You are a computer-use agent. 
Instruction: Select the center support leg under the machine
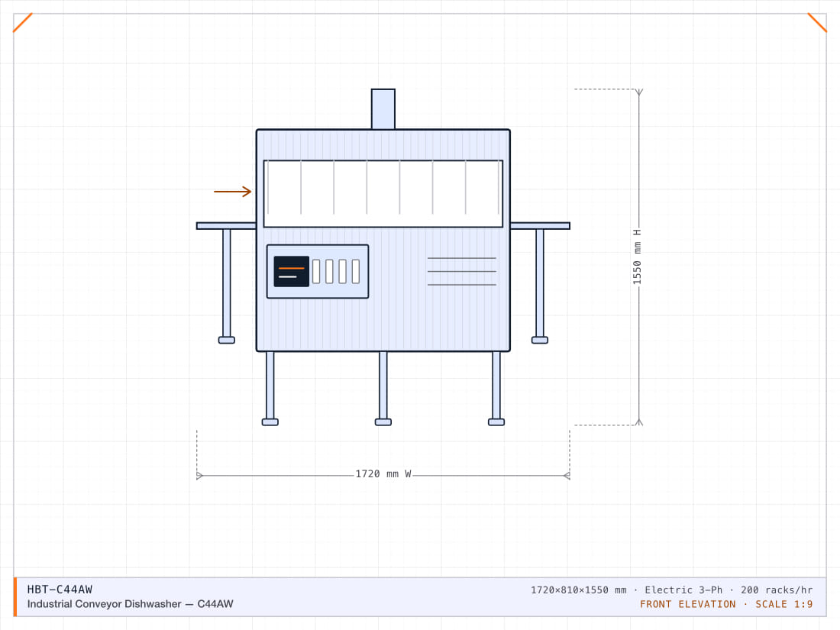(x=383, y=389)
